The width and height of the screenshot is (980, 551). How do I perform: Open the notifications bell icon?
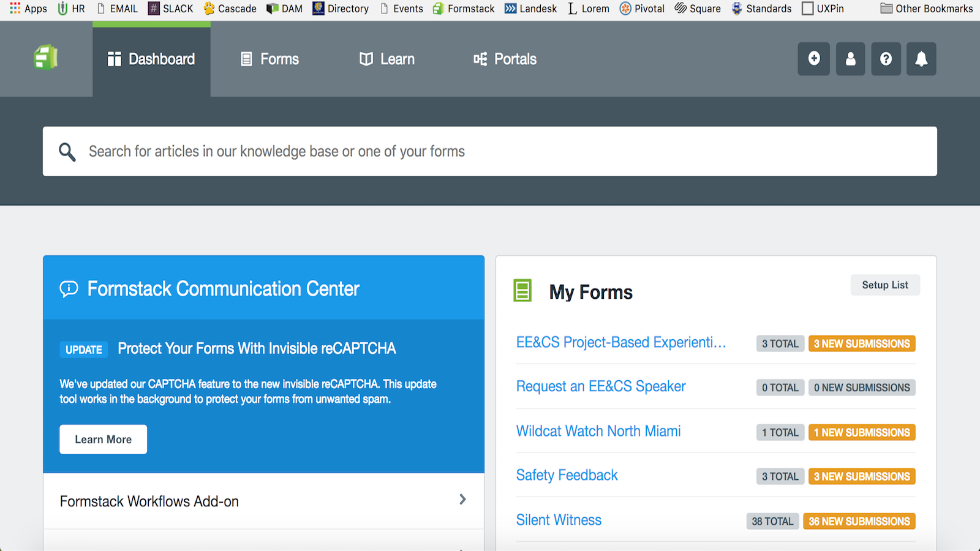coord(921,59)
